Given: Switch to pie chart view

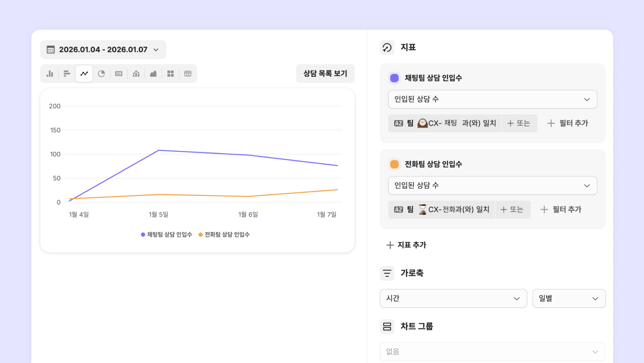Looking at the screenshot, I should coord(102,74).
